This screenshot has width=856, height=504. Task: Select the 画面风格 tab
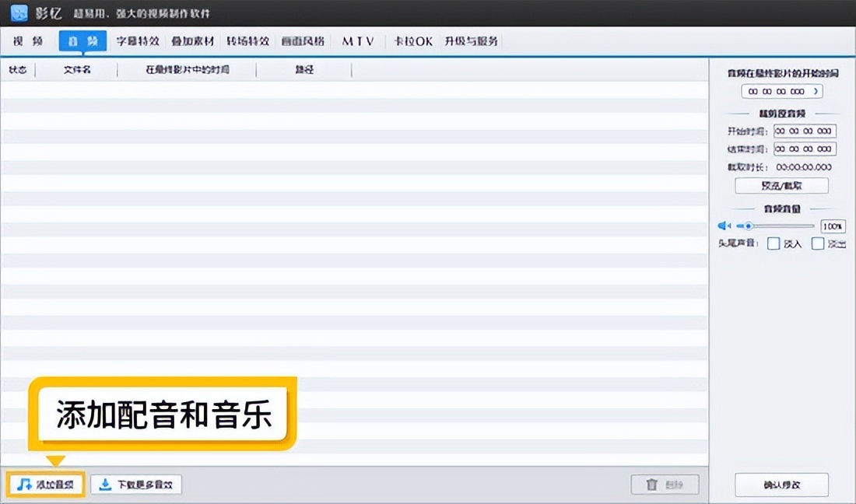pos(303,41)
